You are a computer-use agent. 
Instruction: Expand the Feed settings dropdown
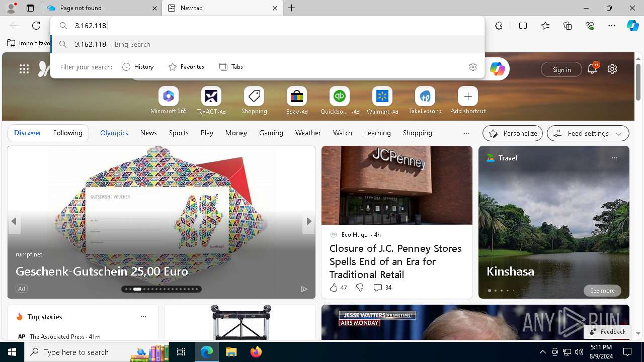[x=588, y=133]
